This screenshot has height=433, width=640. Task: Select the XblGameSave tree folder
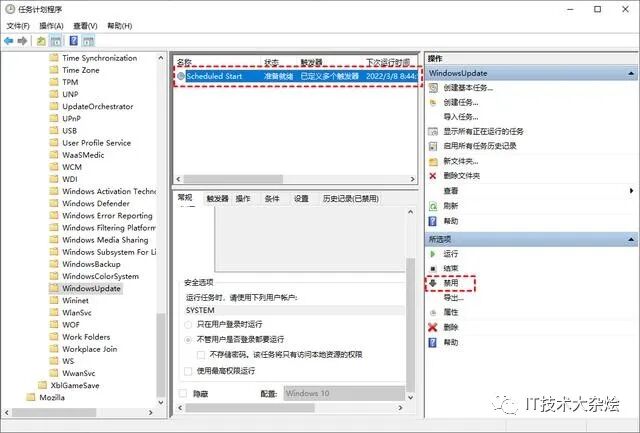point(75,385)
